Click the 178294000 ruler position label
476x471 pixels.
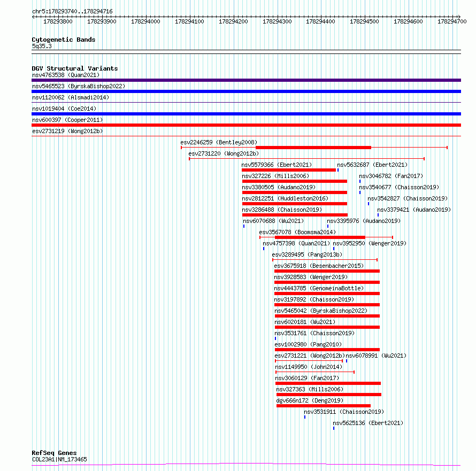click(145, 21)
